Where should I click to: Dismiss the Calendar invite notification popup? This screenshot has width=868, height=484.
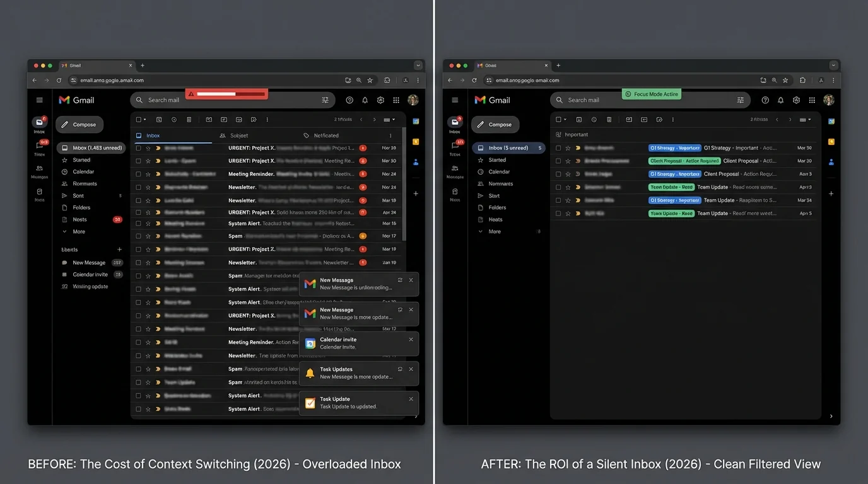[x=411, y=340]
